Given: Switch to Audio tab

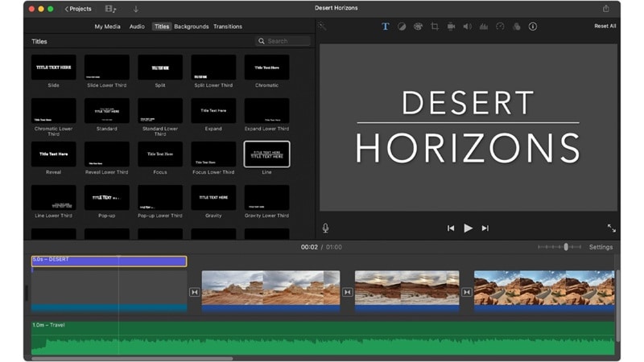Looking at the screenshot, I should coord(137,27).
